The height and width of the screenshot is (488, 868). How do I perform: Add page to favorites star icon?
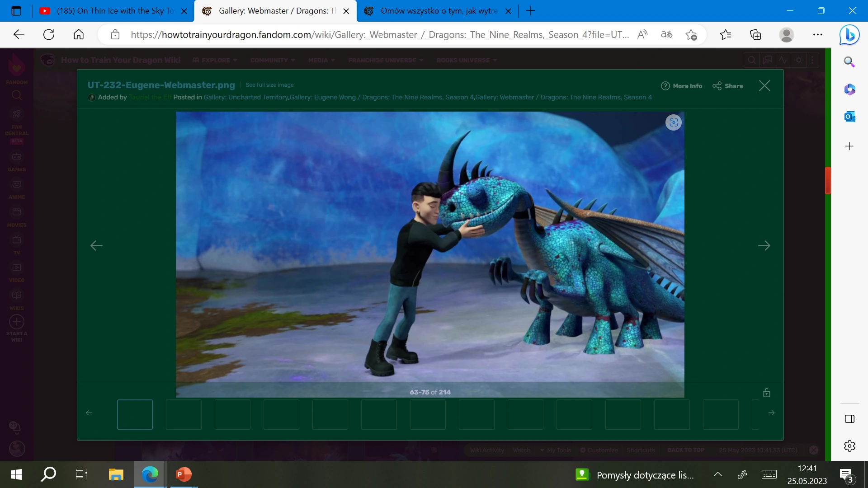(691, 35)
